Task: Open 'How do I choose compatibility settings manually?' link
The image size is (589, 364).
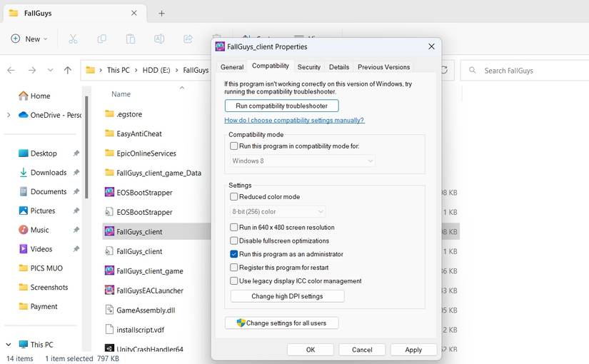Action: [x=294, y=120]
